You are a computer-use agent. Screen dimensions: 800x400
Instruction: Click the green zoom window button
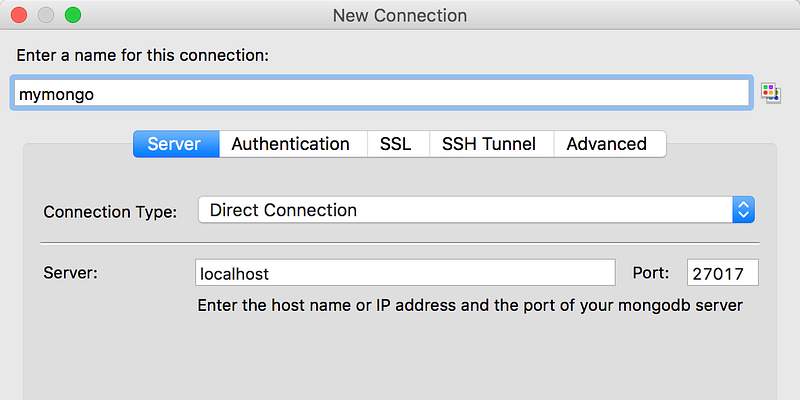point(73,15)
